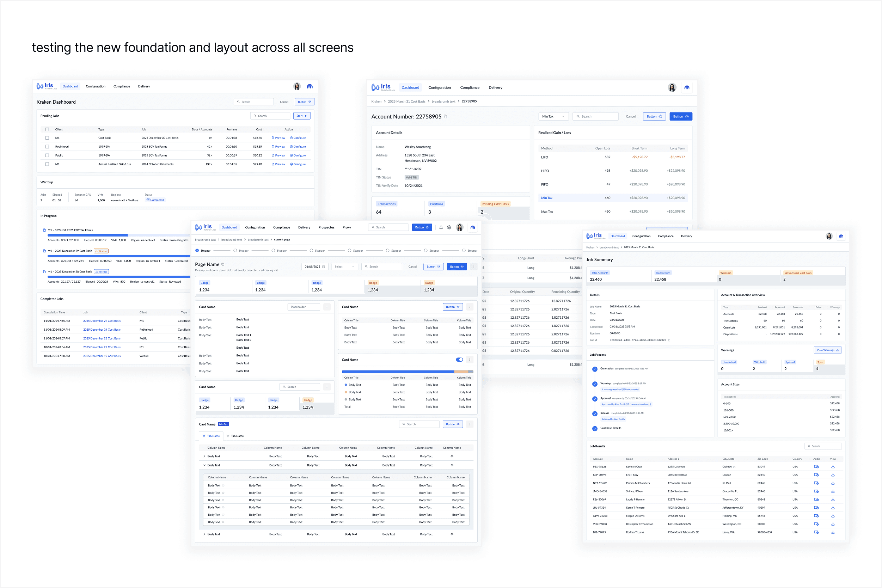882x588 pixels.
Task: Open settings gear in Page Name window header
Action: click(x=449, y=227)
